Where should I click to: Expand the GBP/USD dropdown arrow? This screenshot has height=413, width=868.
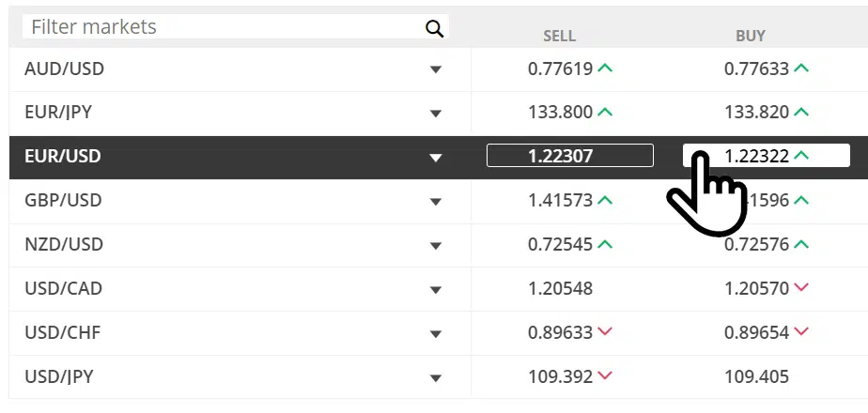coord(436,202)
